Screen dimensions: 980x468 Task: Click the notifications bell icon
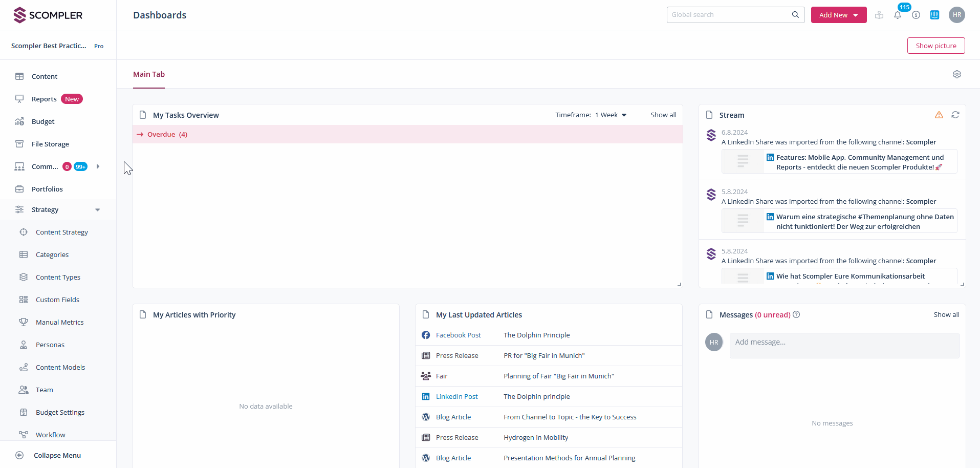(898, 15)
